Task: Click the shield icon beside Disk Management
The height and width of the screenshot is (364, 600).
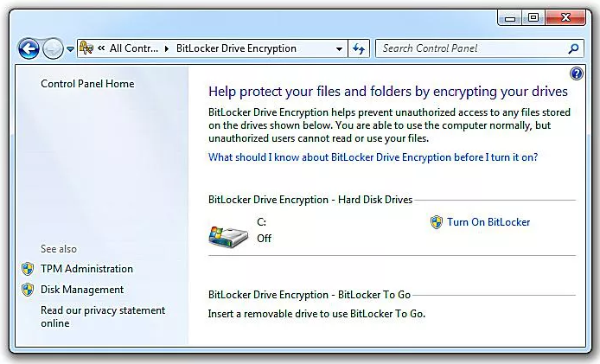Action: [28, 290]
